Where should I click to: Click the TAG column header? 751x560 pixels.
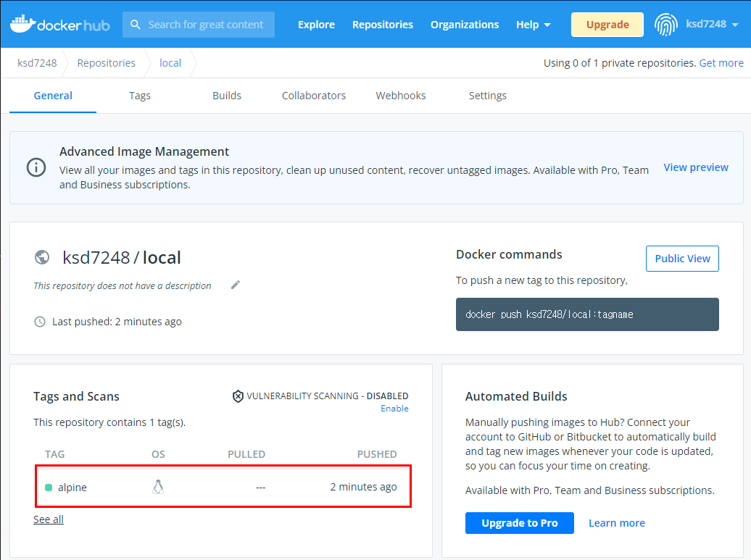click(x=54, y=454)
